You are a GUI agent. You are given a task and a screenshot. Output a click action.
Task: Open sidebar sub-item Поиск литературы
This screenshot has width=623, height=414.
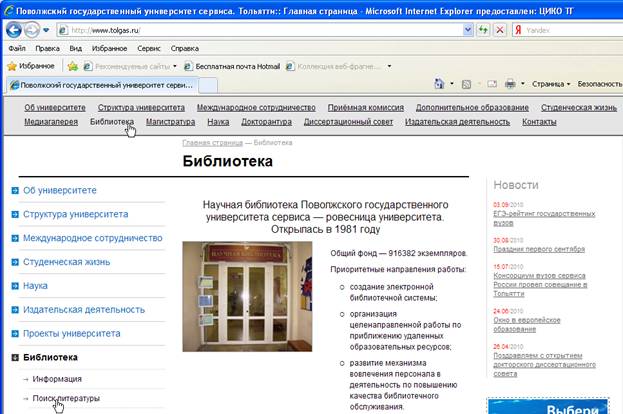point(66,398)
